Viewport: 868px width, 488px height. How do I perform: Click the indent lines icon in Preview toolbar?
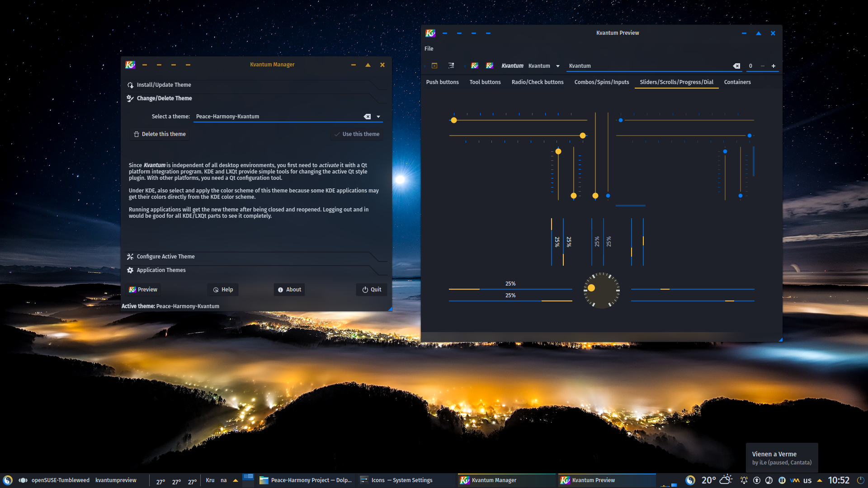(x=451, y=66)
